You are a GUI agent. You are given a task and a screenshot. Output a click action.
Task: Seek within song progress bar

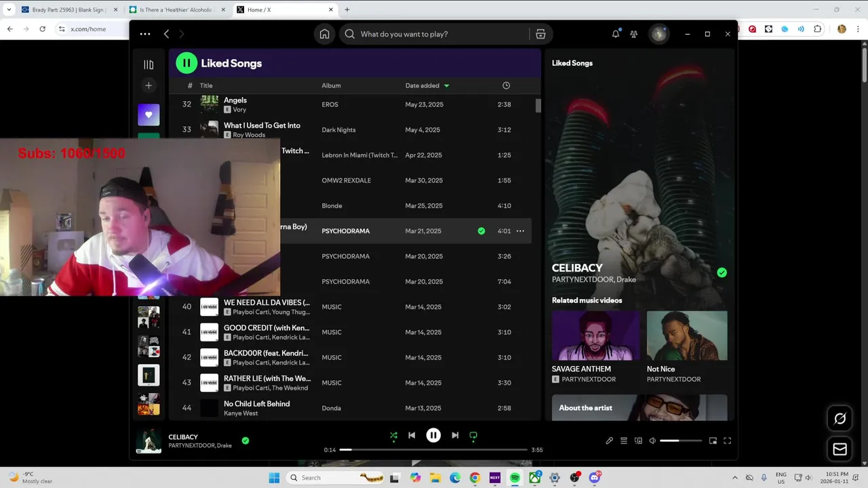tap(433, 449)
